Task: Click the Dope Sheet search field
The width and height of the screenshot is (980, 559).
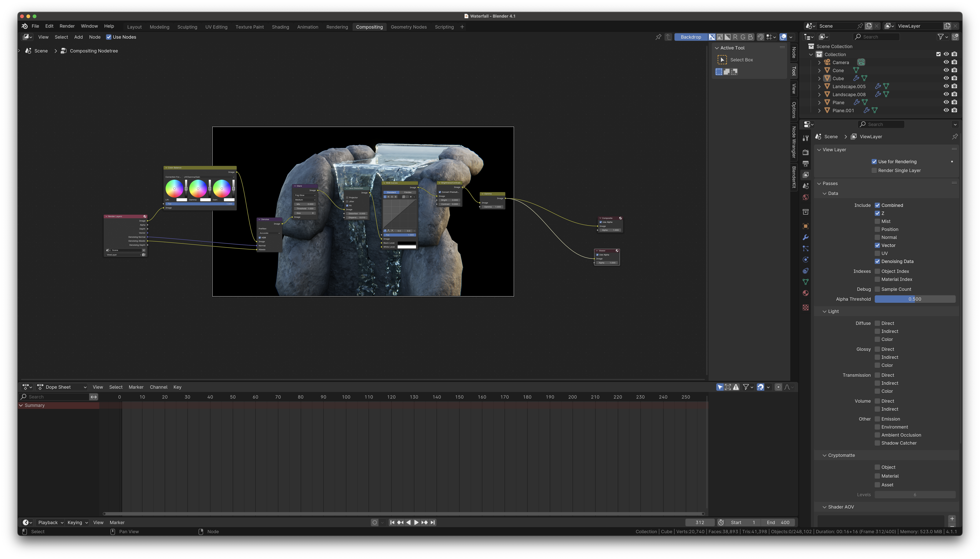Action: 54,397
